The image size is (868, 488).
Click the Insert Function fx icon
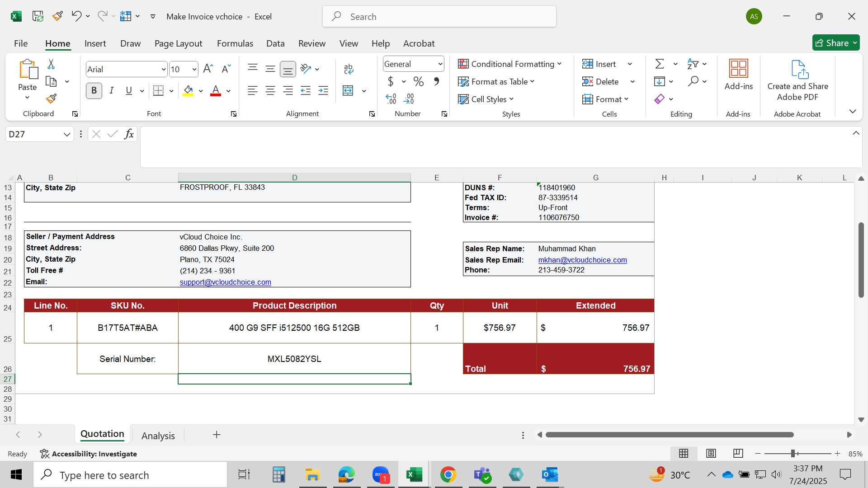(x=129, y=134)
